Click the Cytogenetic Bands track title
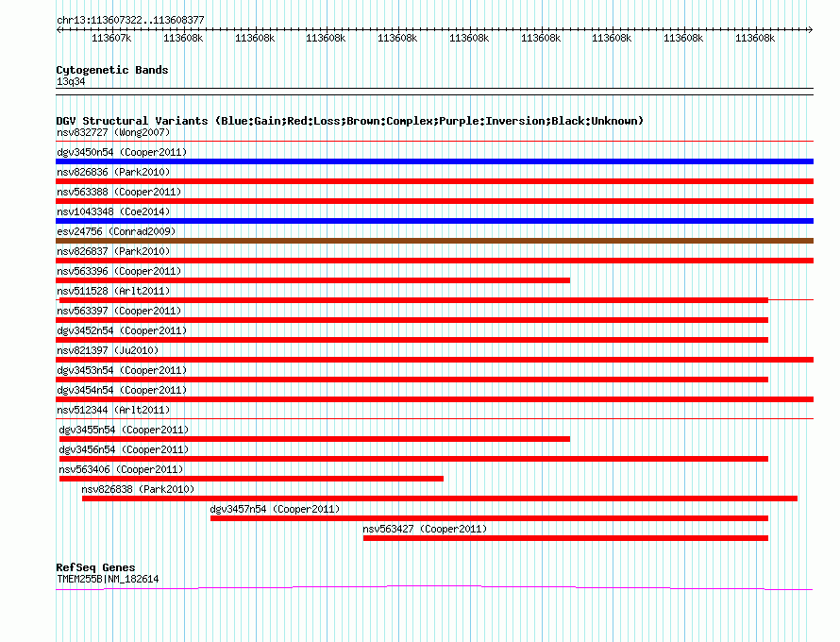The height and width of the screenshot is (642, 840). (x=112, y=70)
